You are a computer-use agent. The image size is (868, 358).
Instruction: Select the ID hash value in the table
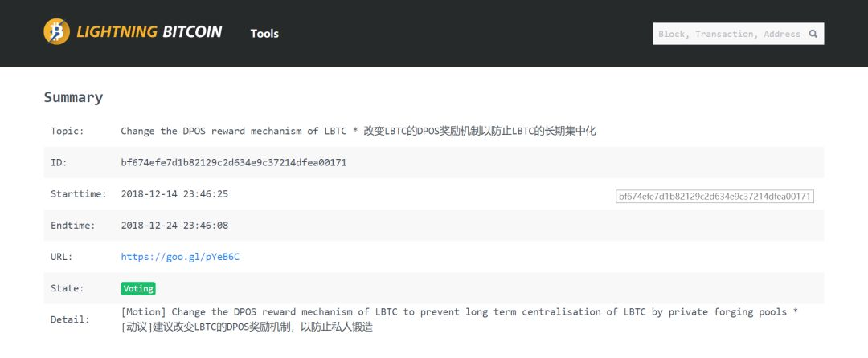point(234,162)
